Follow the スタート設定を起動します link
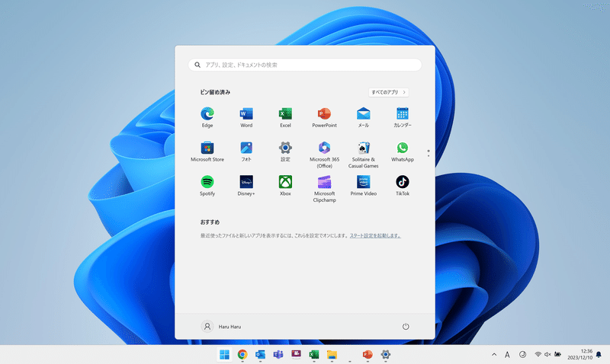The width and height of the screenshot is (610, 364). [x=375, y=235]
